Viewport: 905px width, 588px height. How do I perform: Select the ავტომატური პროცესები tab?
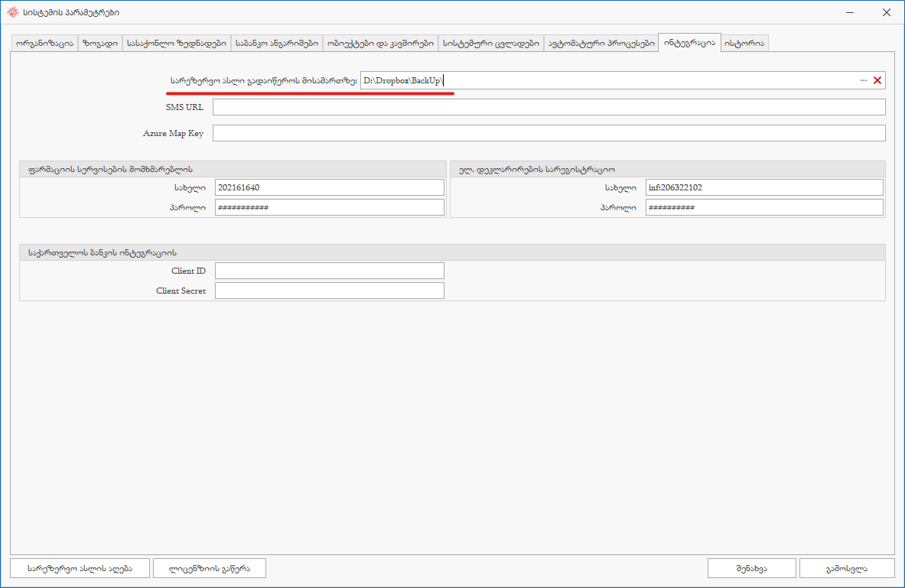601,44
